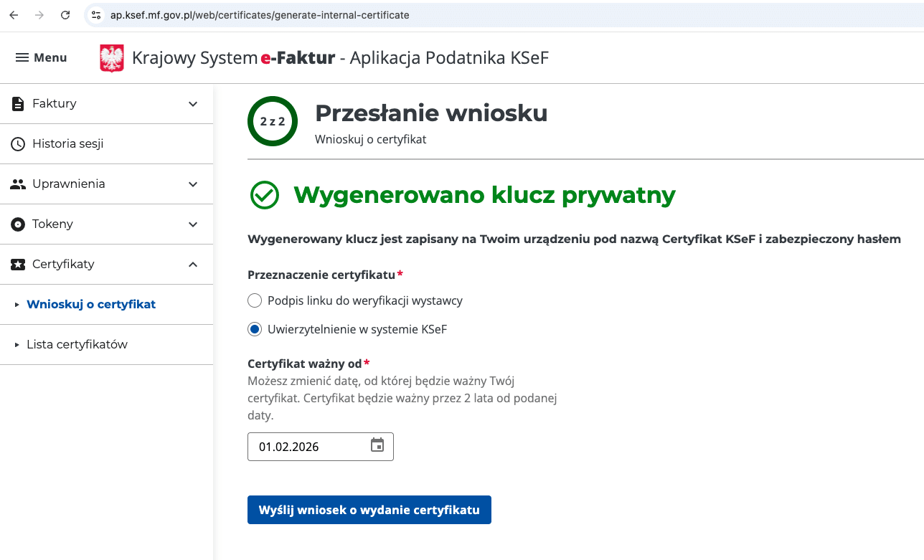
Task: Click the Certyfikaty ticket icon
Action: [x=18, y=265]
